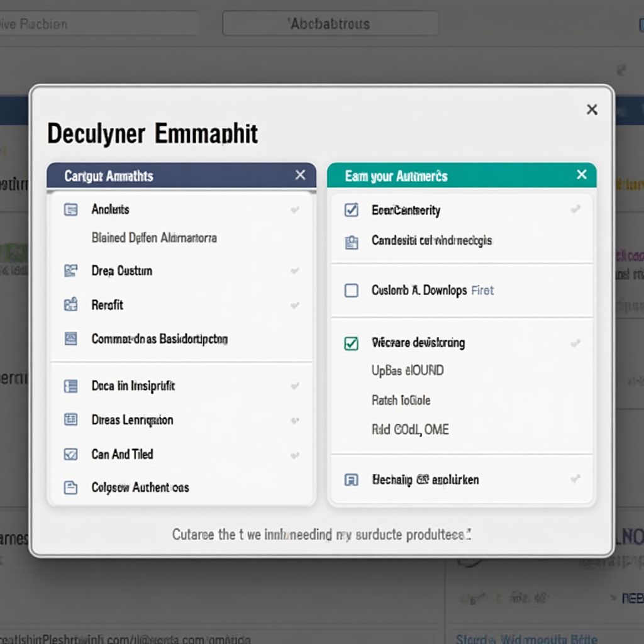Click the Direas Lenriqution row icon
This screenshot has height=644, width=644.
[x=71, y=419]
